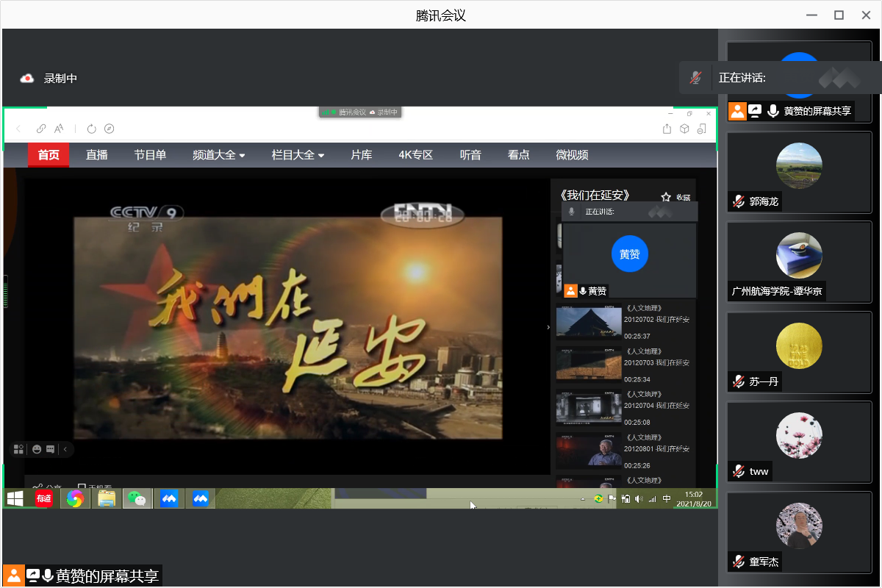Screen dimensions: 882x588
Task: Open the 片库 navigation tab
Action: [x=362, y=155]
